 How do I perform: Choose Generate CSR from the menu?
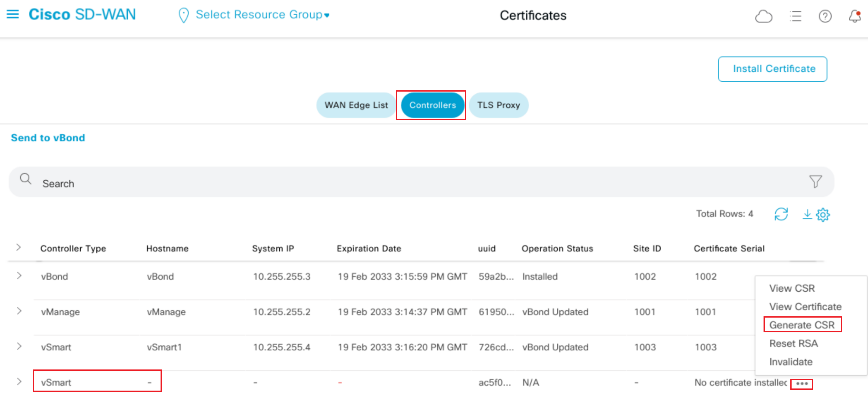(802, 325)
